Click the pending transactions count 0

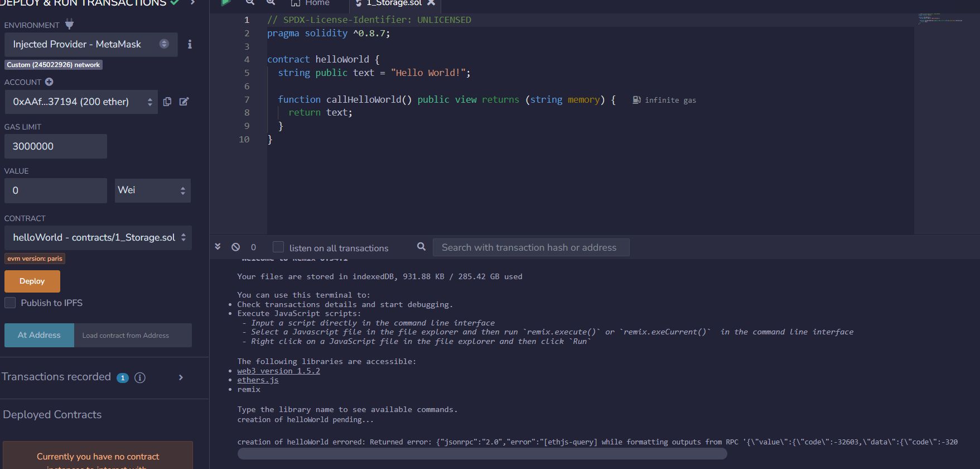click(x=253, y=247)
